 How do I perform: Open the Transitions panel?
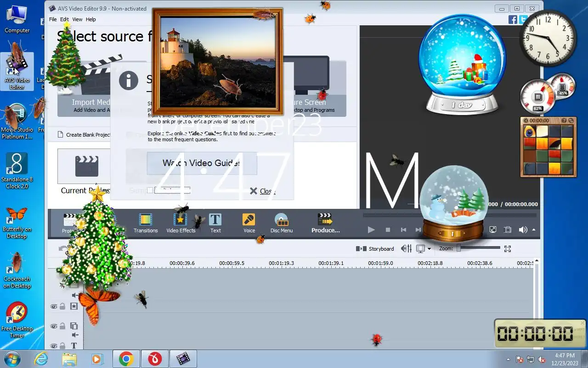pyautogui.click(x=146, y=223)
